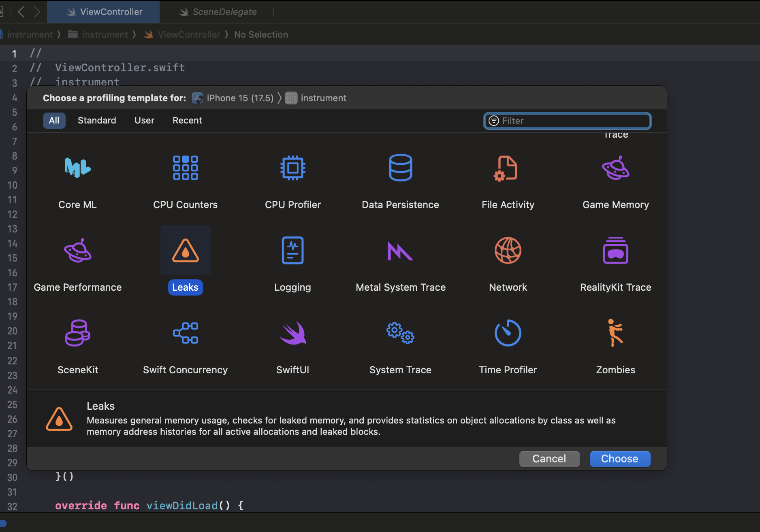Open the ViewController breadcrumb menu
This screenshot has width=760, height=532.
coord(182,34)
